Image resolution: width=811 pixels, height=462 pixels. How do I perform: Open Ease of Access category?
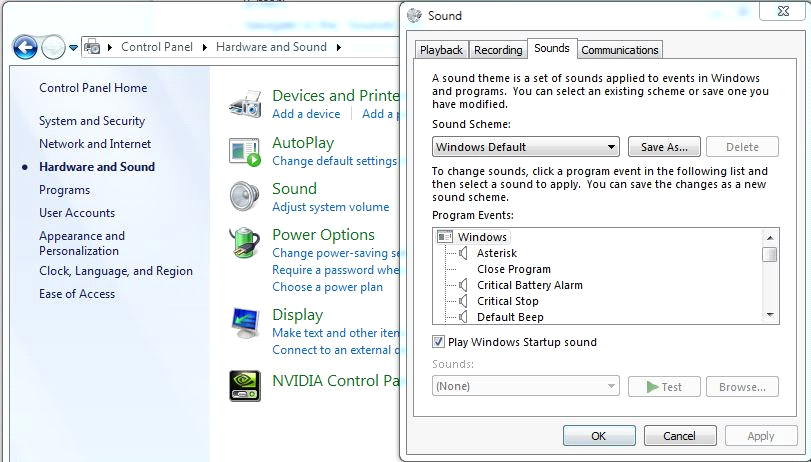point(77,294)
